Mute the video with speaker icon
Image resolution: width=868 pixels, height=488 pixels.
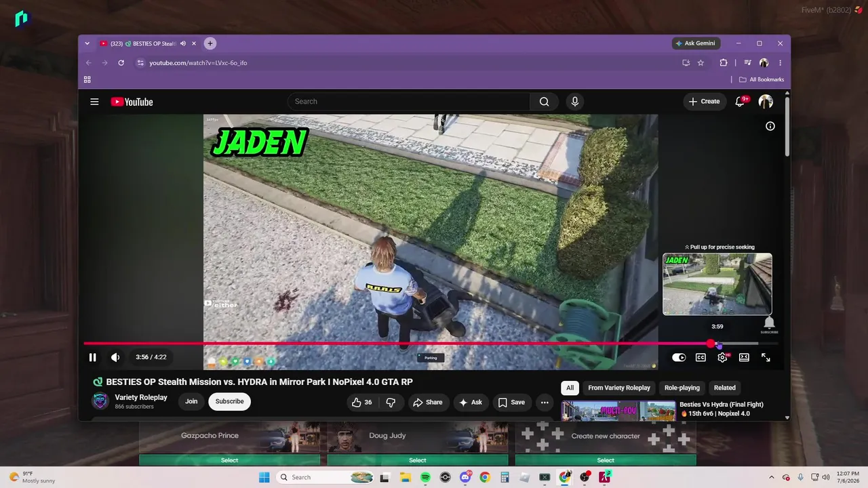(x=115, y=357)
